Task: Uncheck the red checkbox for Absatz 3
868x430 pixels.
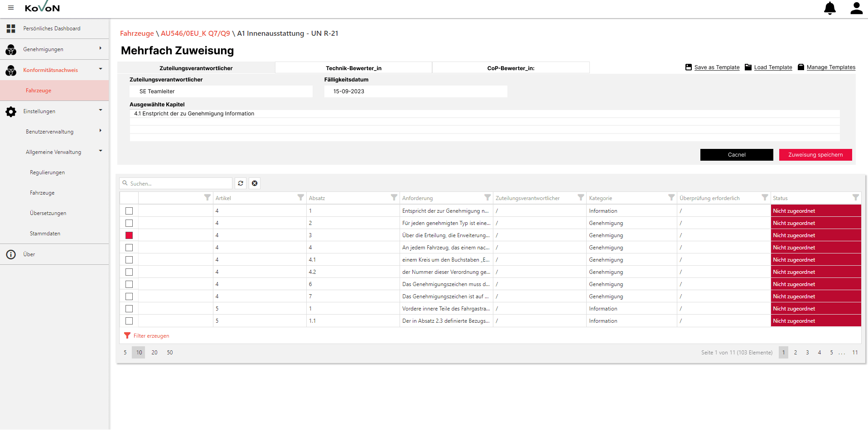Action: coord(129,235)
